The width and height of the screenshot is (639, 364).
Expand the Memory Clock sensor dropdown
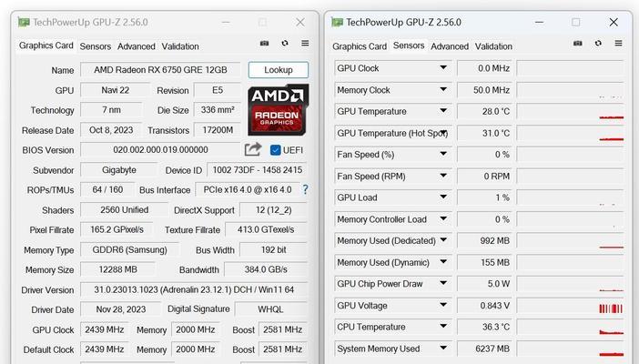[443, 89]
